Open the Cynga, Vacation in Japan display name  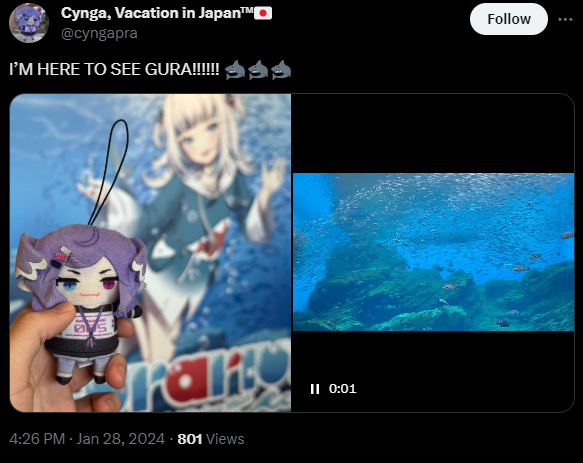click(157, 13)
